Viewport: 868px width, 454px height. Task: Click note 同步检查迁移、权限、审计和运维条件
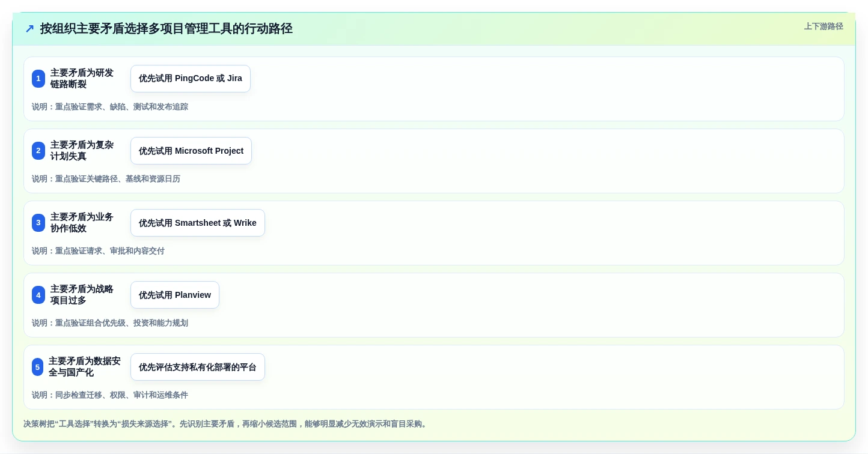click(x=121, y=395)
